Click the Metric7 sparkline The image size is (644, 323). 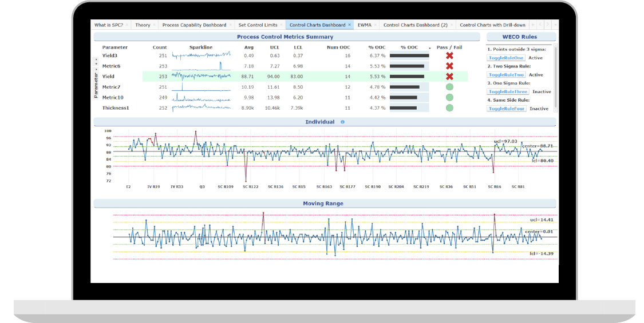(x=202, y=87)
